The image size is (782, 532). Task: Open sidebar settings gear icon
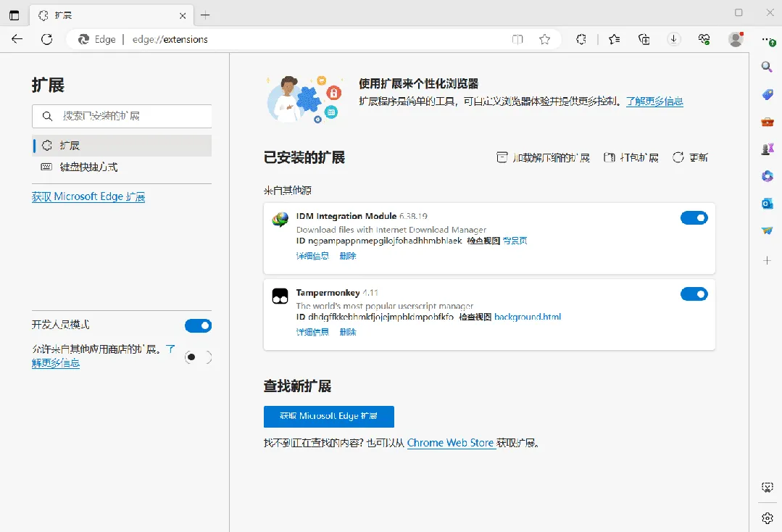pyautogui.click(x=768, y=518)
